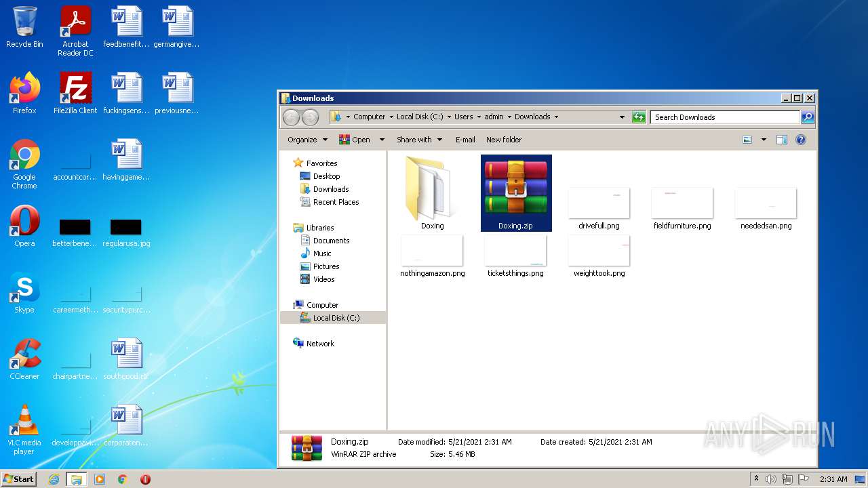Expand address bar previous locations dropdown
Viewport: 868px width, 488px height.
pyautogui.click(x=622, y=117)
